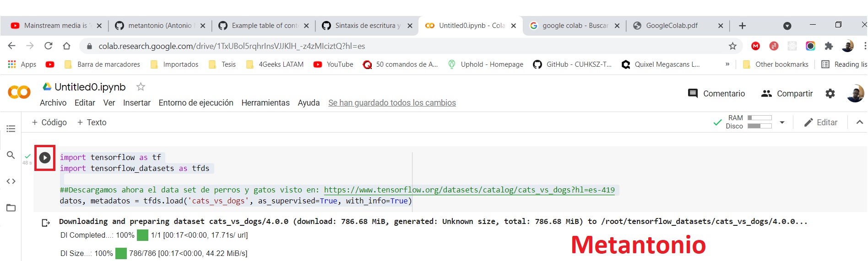Switch mode with the Editar pencil button
This screenshot has height=261, width=868.
(821, 122)
